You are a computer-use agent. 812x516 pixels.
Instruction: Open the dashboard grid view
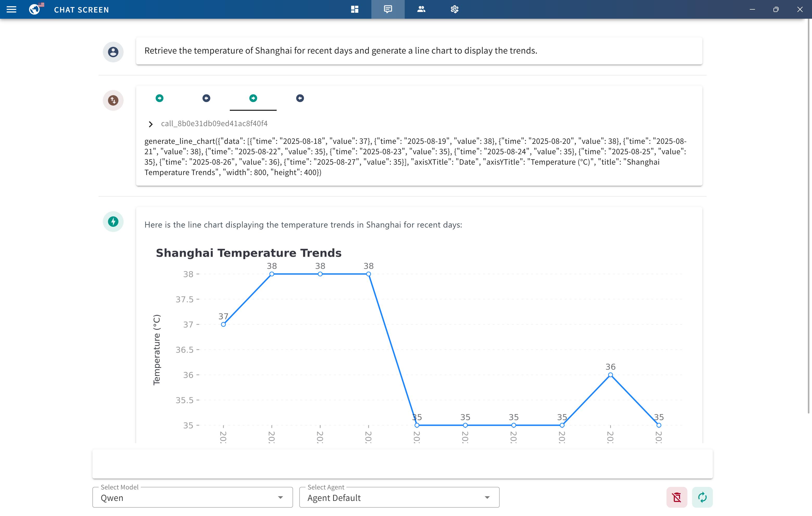point(354,9)
